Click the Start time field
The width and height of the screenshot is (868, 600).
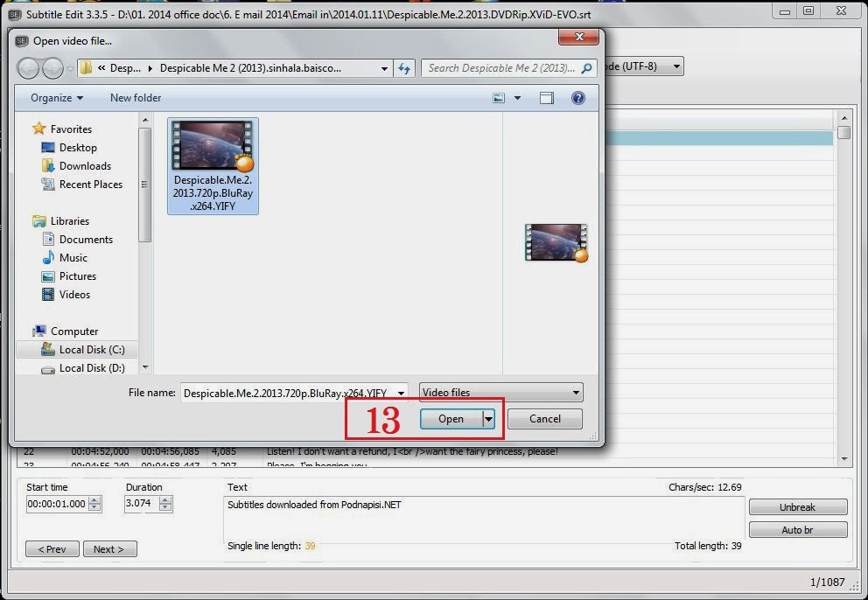point(57,504)
